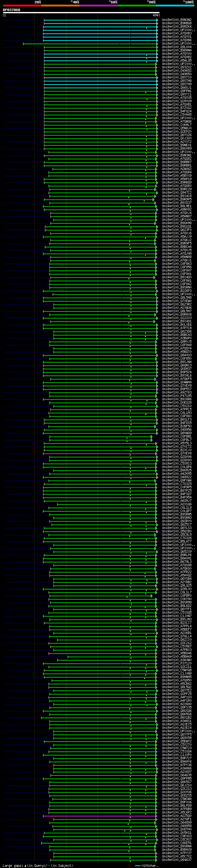The width and height of the screenshot is (197, 868).
Task: Open hit UniRef100_Q9FPN1
Action: tap(177, 91)
